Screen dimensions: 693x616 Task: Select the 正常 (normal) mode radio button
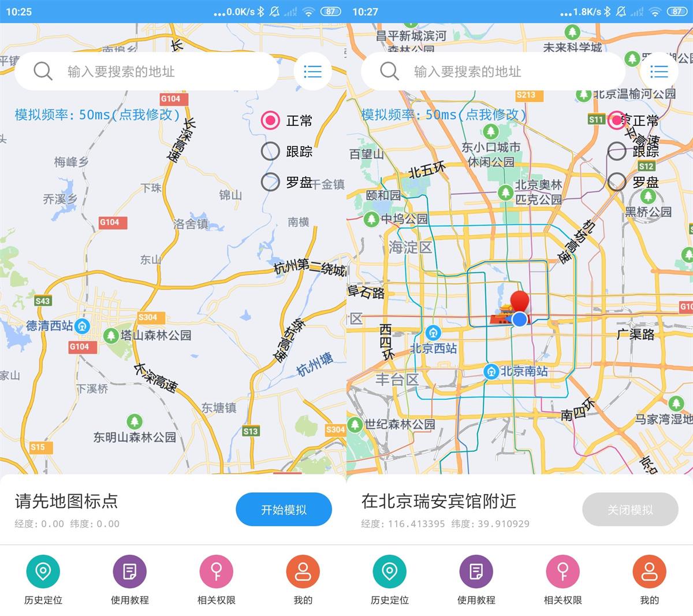coord(270,120)
